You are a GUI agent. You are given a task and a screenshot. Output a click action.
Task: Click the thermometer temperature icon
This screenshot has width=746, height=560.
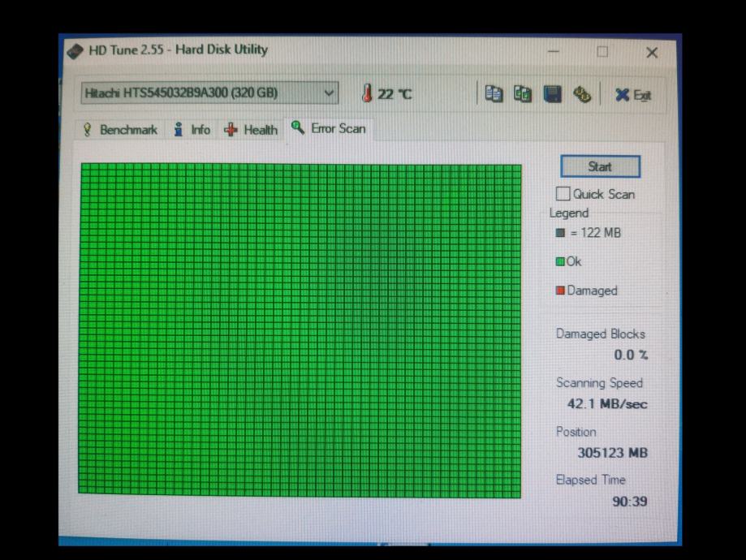(367, 93)
